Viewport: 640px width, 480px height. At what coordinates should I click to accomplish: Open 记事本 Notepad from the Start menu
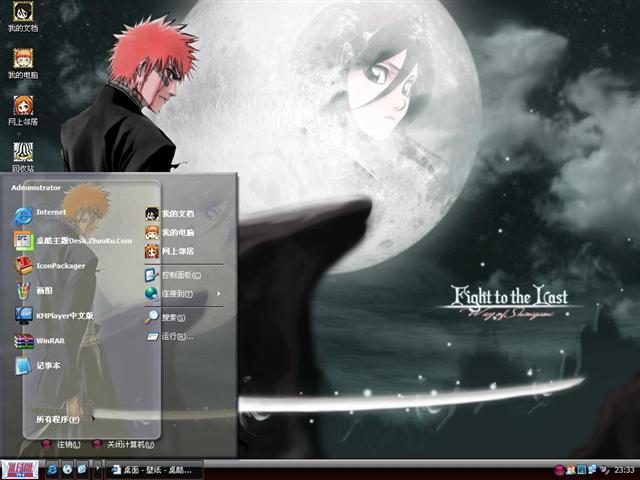(38, 366)
